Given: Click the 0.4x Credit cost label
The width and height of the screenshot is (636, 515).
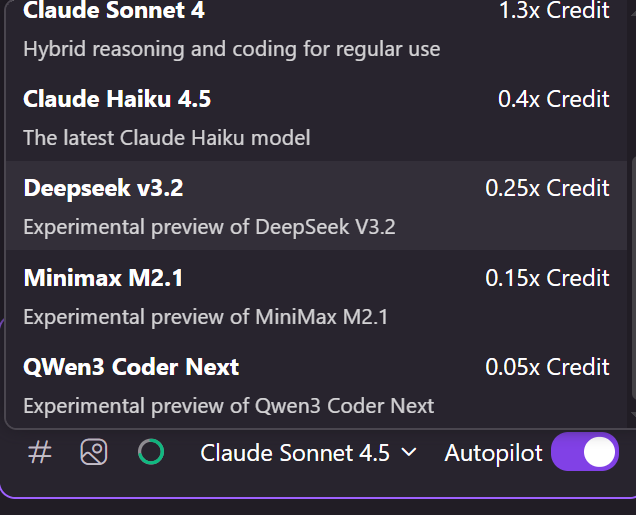Looking at the screenshot, I should (553, 99).
